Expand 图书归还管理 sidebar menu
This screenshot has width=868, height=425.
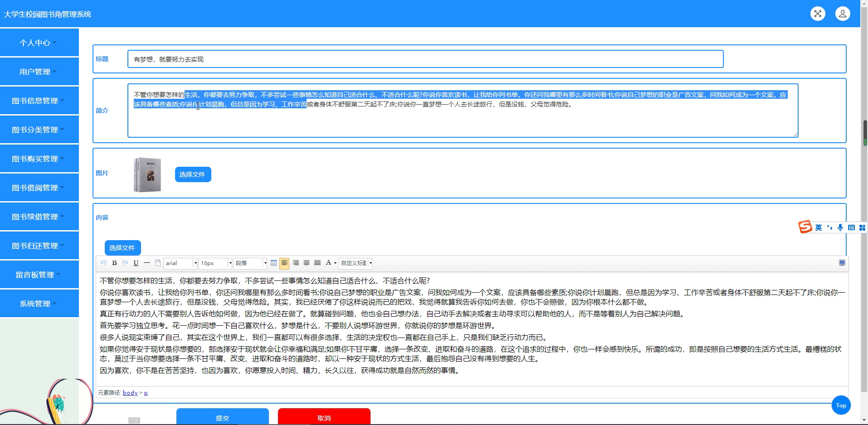[39, 246]
